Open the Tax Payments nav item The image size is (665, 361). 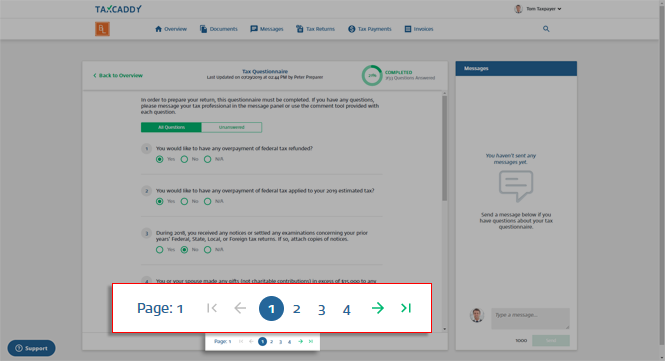pos(370,29)
